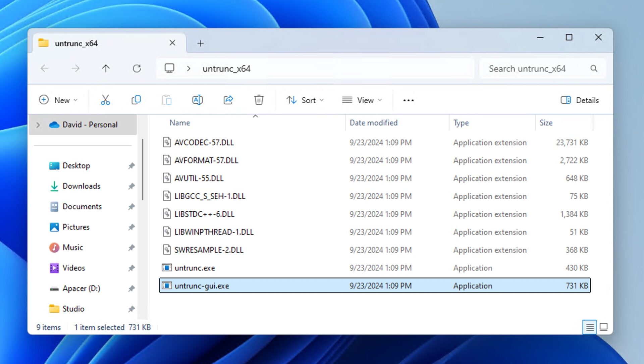Open the New dropdown menu

point(59,100)
